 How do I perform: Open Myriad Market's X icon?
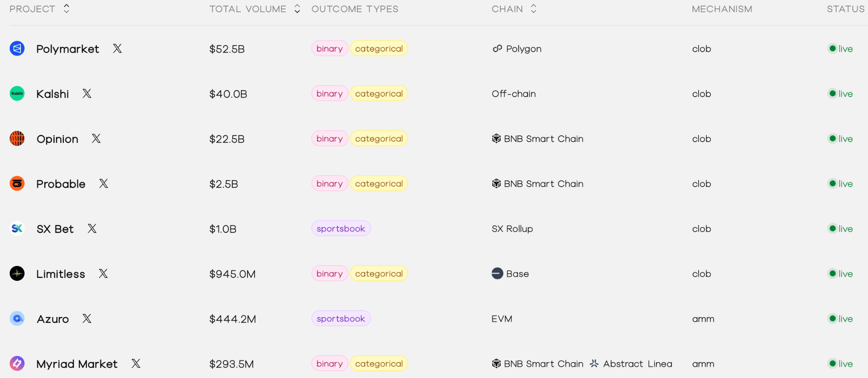pyautogui.click(x=136, y=364)
